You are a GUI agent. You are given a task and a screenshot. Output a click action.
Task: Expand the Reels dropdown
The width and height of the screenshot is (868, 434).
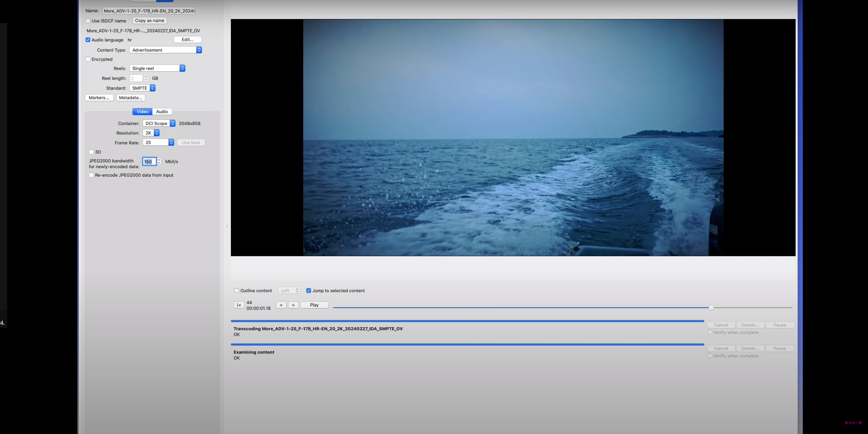[157, 69]
